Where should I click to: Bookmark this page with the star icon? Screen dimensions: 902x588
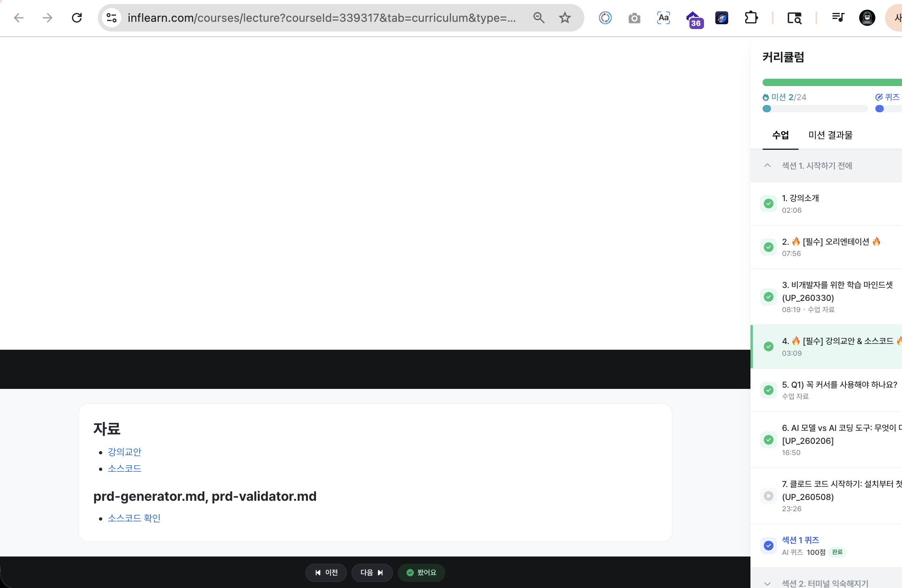tap(565, 18)
